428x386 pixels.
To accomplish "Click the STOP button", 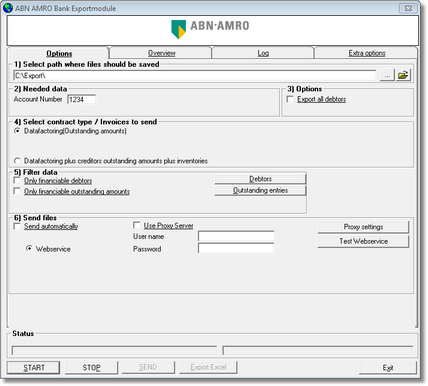I will coord(91,368).
